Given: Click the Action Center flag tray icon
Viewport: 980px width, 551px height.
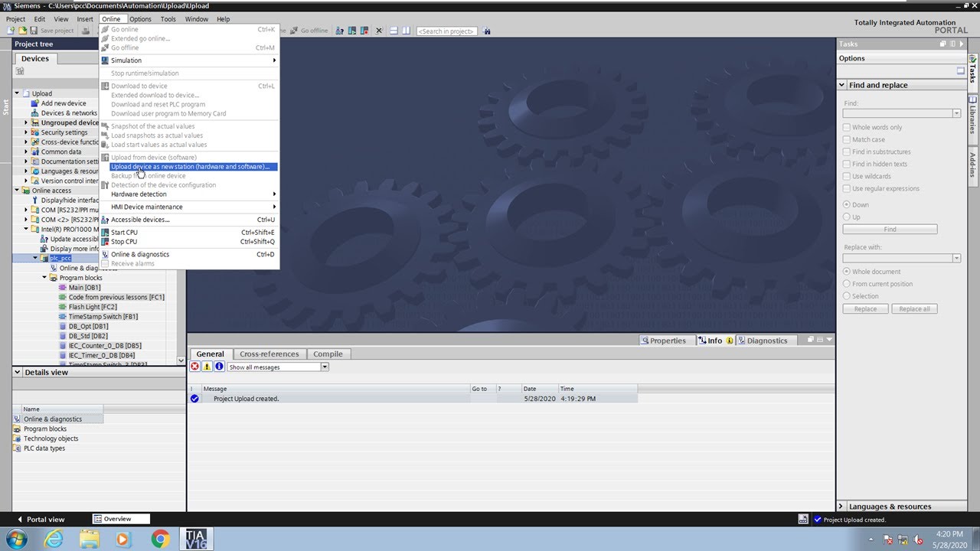Looking at the screenshot, I should pos(888,540).
